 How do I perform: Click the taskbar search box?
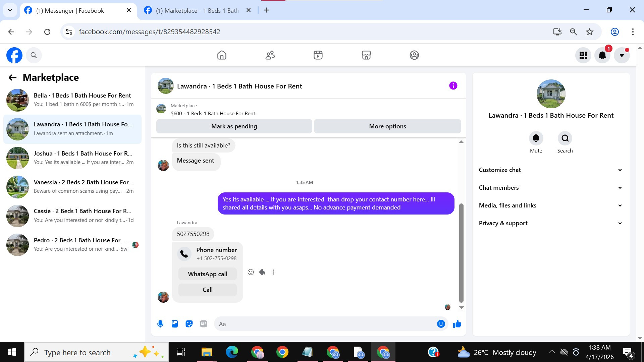(97, 352)
